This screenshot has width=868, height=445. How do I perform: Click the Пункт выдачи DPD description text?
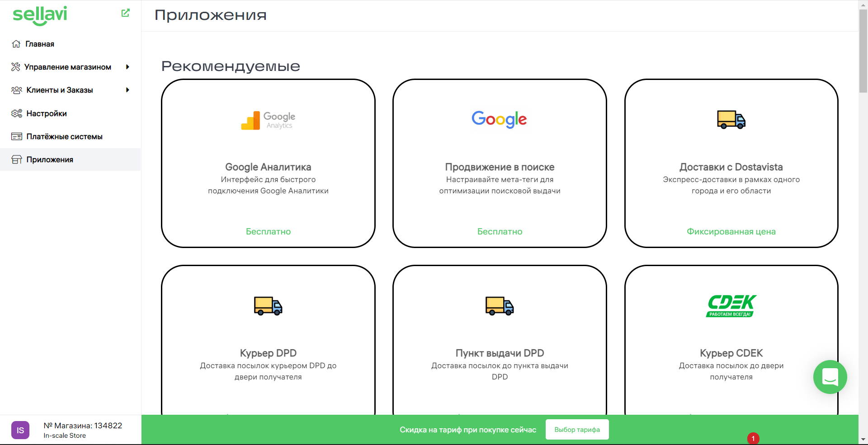(x=500, y=371)
